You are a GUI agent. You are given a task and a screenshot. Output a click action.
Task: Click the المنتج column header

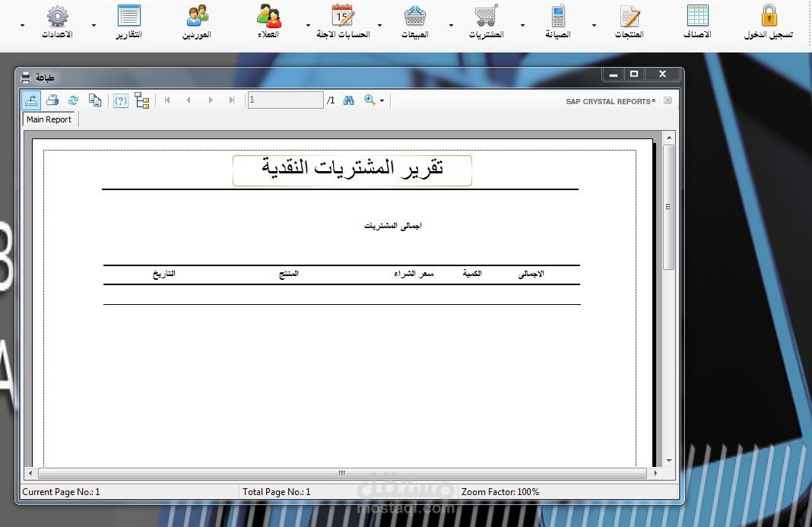coord(288,274)
